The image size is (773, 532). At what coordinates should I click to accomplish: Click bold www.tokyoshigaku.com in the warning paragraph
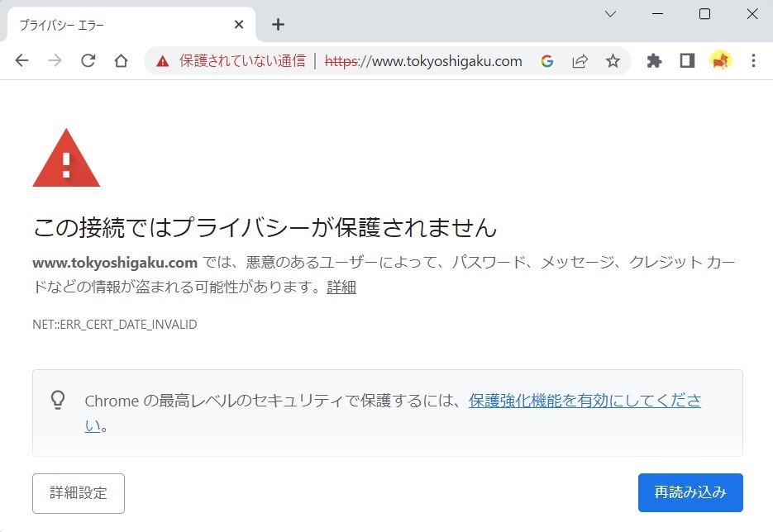115,263
